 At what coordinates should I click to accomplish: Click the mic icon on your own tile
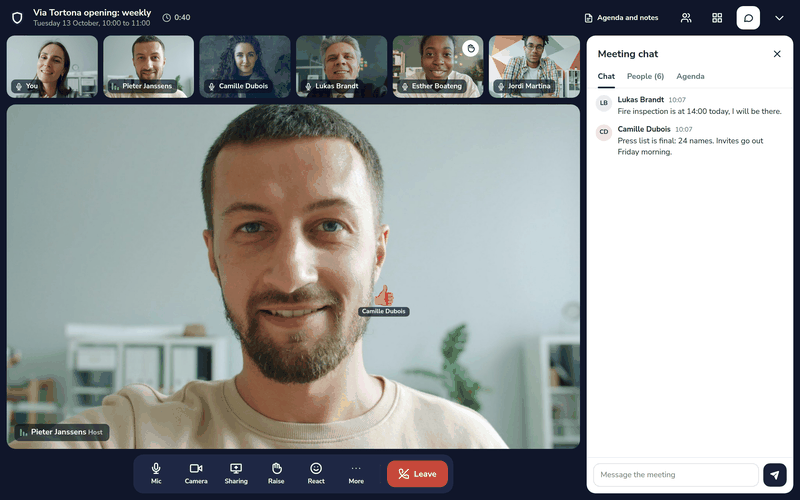click(19, 86)
